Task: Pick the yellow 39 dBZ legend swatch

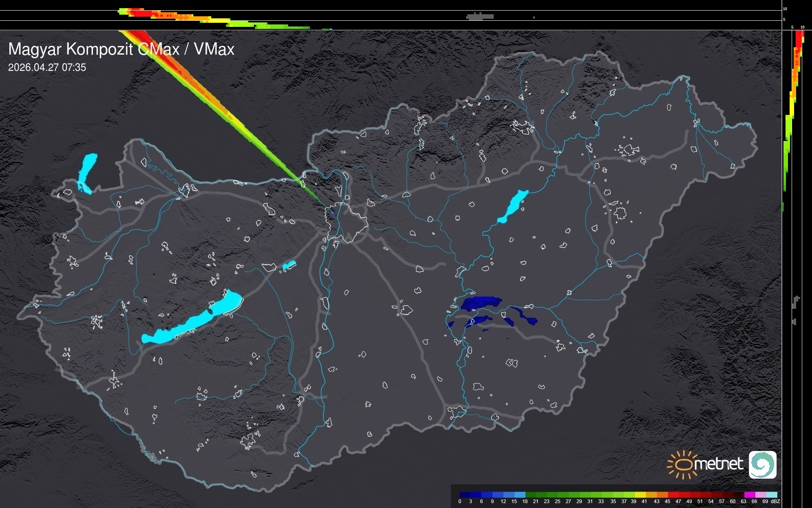Action: pos(640,495)
